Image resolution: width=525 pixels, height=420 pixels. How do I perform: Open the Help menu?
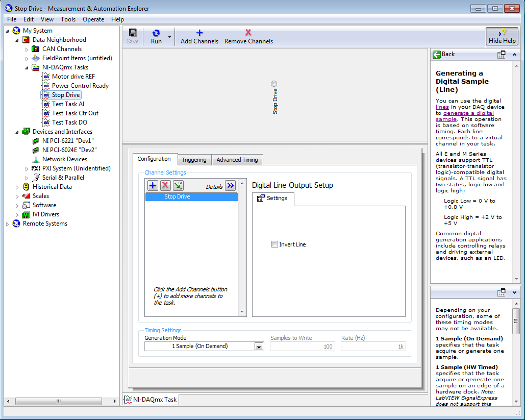pyautogui.click(x=117, y=19)
